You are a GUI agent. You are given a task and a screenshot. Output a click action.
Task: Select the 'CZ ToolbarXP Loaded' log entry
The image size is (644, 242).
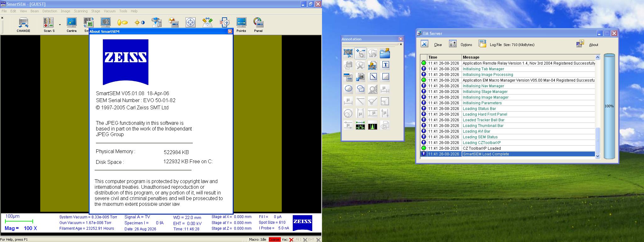click(508, 148)
